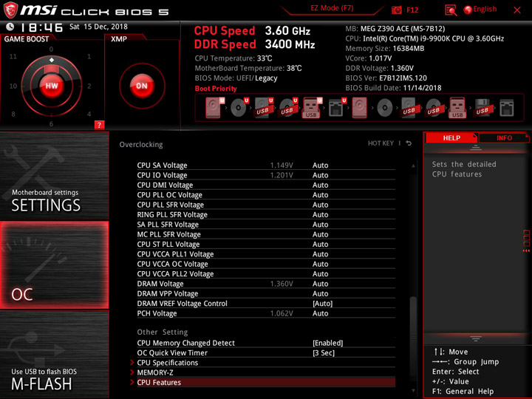
Task: Select the last network boot device icon
Action: click(x=507, y=108)
